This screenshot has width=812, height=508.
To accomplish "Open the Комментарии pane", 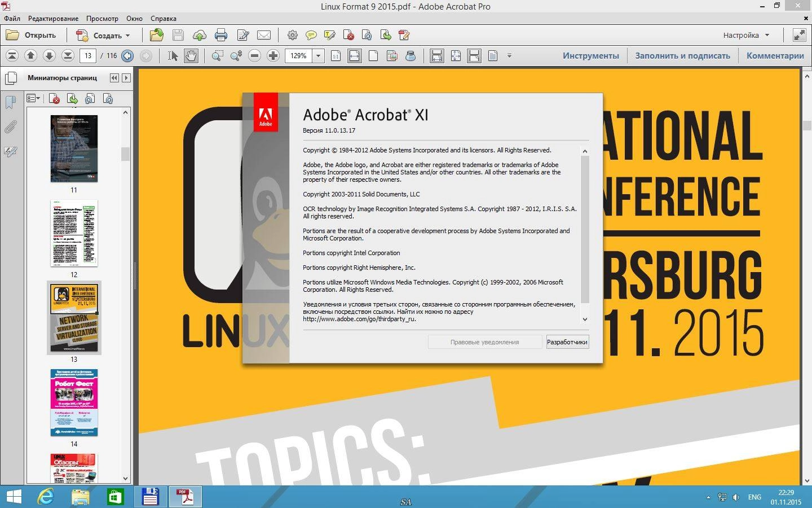I will (775, 55).
